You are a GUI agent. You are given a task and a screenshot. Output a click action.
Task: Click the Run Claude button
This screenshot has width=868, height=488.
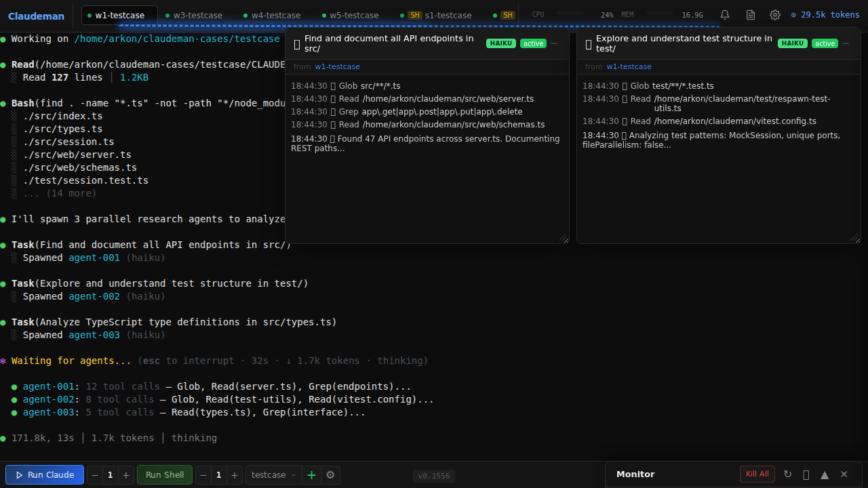coord(45,475)
